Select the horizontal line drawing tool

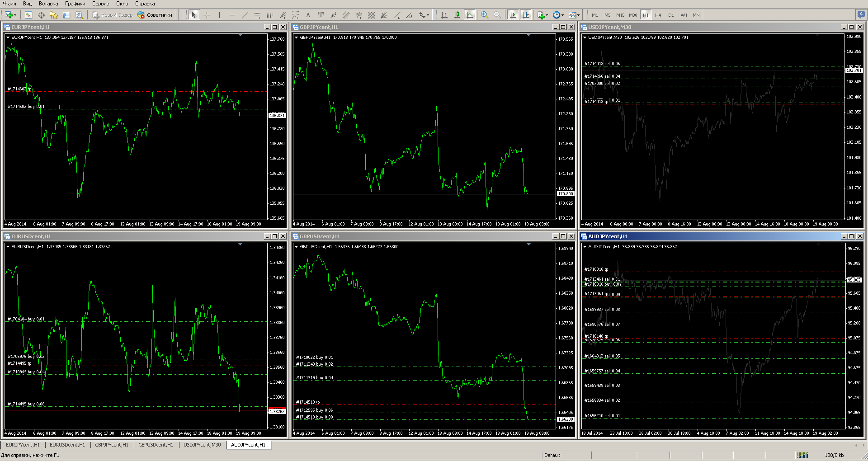point(232,15)
